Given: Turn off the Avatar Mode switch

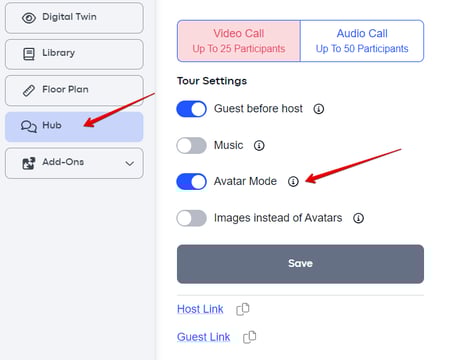Looking at the screenshot, I should point(191,182).
